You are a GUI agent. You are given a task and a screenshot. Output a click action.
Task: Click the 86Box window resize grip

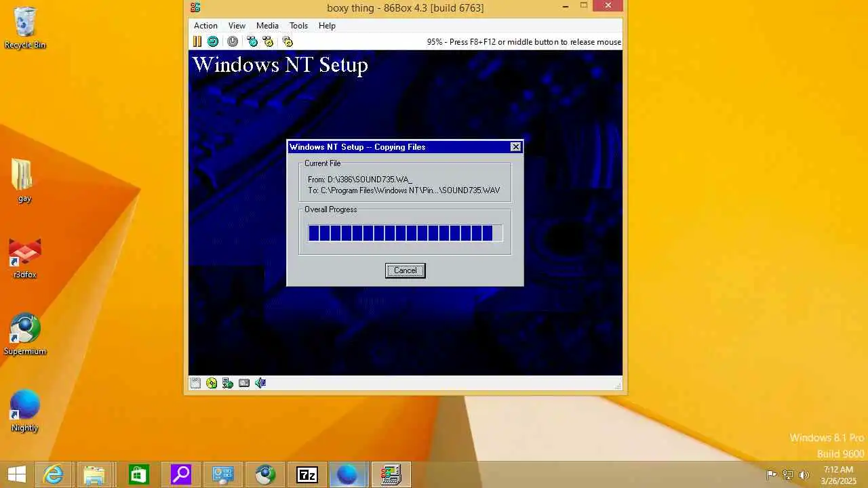(x=617, y=385)
